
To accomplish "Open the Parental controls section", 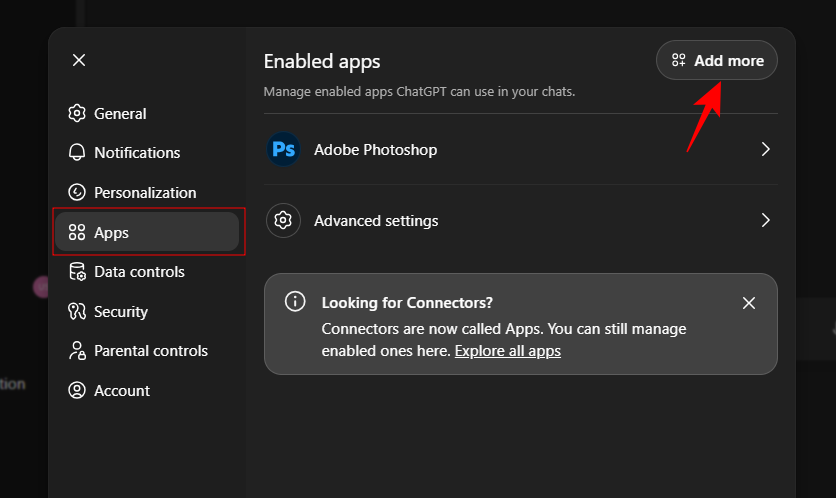I will 150,351.
